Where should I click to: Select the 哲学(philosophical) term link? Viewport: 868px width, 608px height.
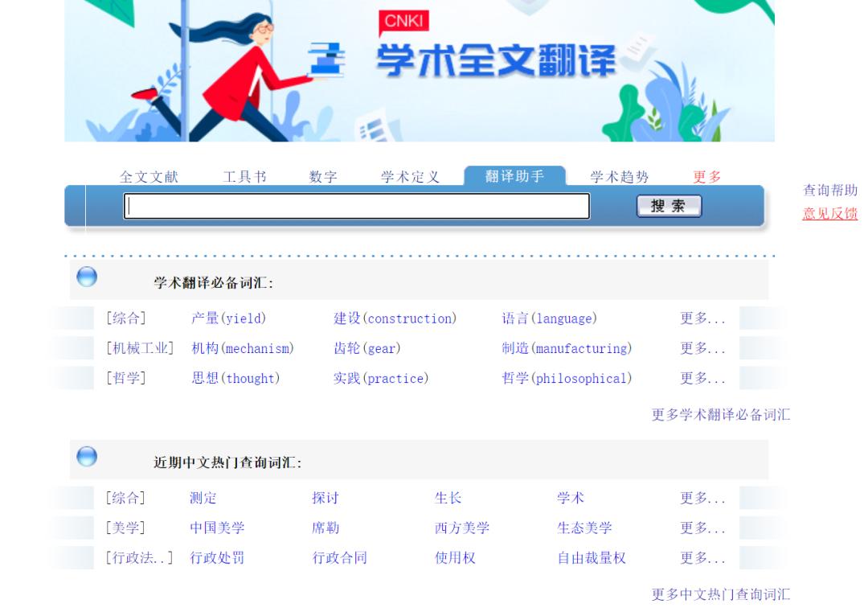pos(567,378)
